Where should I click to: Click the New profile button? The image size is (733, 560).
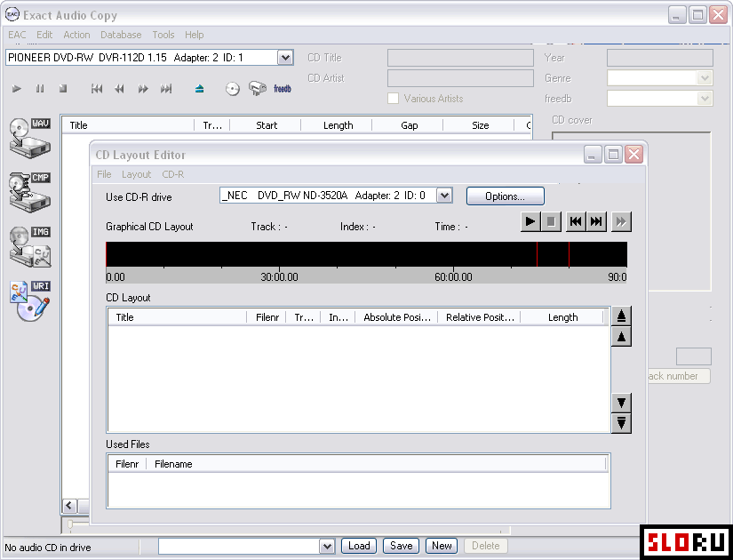point(442,546)
